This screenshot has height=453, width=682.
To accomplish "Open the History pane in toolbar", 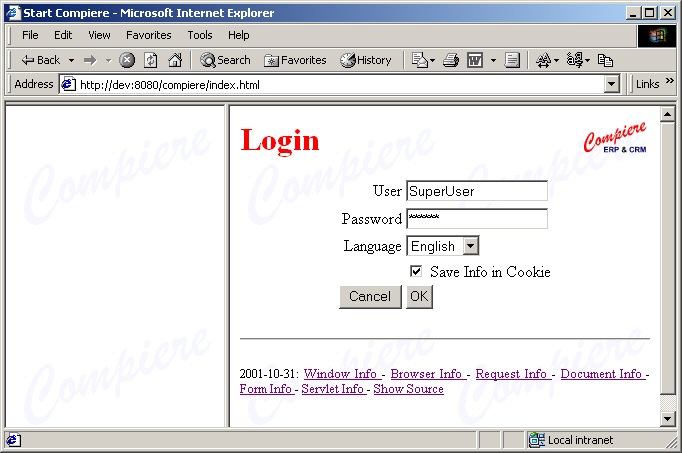I will [366, 60].
